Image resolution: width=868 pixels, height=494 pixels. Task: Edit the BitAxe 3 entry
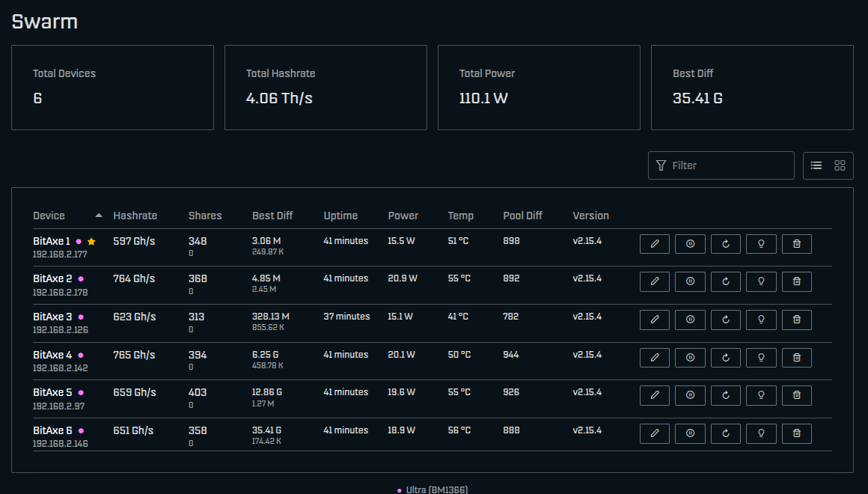654,320
